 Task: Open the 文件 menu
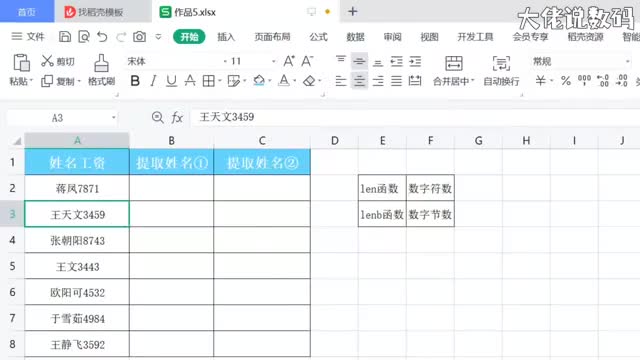point(28,37)
